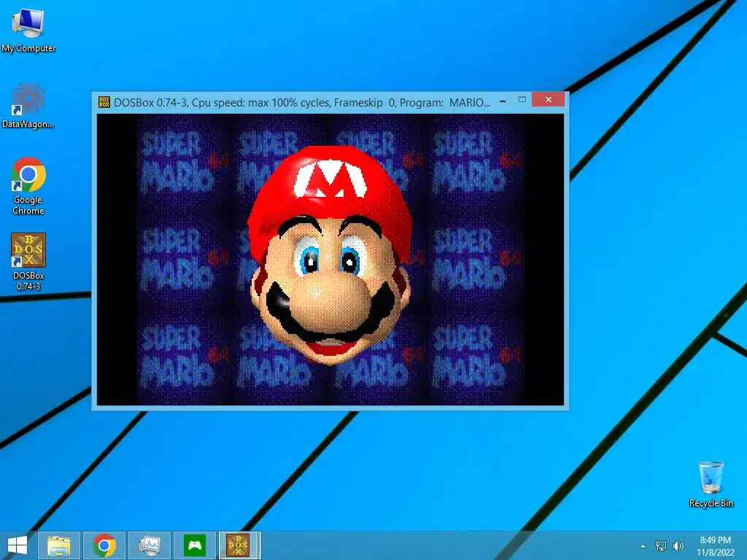Maximize the DOSBox window
747x560 pixels.
tap(522, 100)
